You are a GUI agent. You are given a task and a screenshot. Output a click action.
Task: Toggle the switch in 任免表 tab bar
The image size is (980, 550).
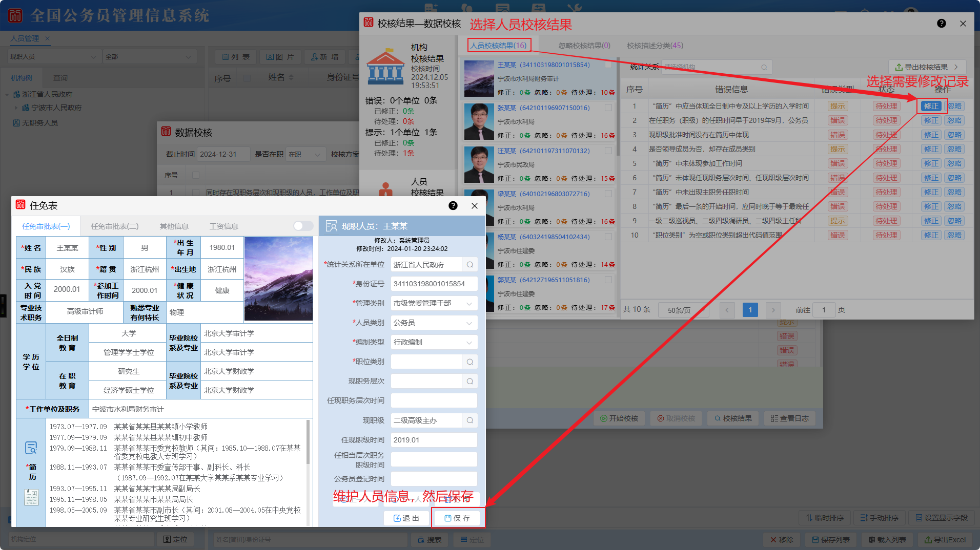(303, 226)
